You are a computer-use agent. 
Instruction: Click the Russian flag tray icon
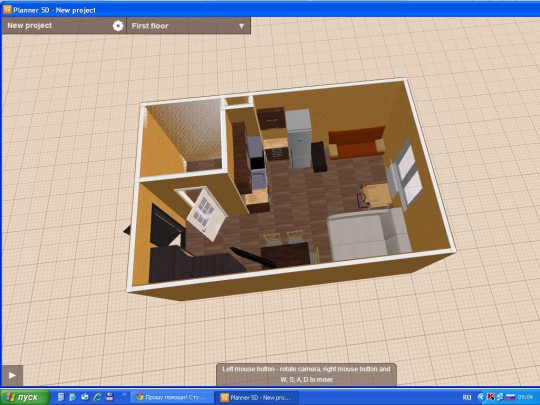511,397
